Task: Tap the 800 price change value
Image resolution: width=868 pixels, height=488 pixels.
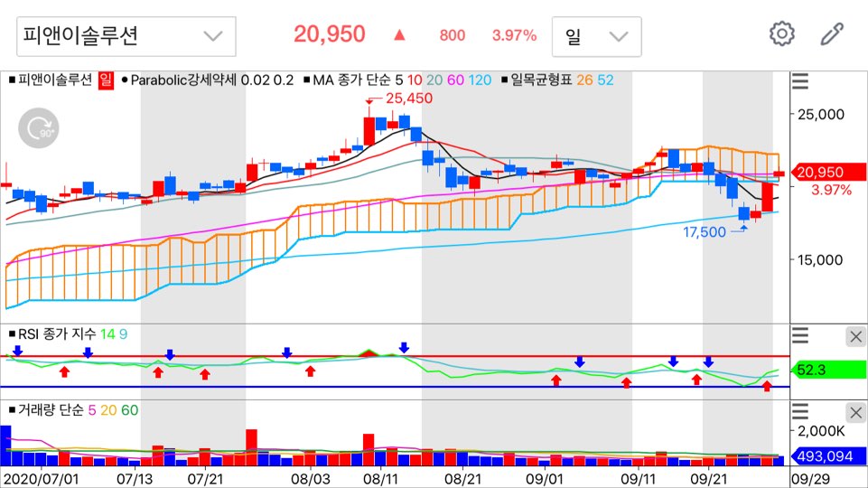Action: pyautogui.click(x=453, y=35)
